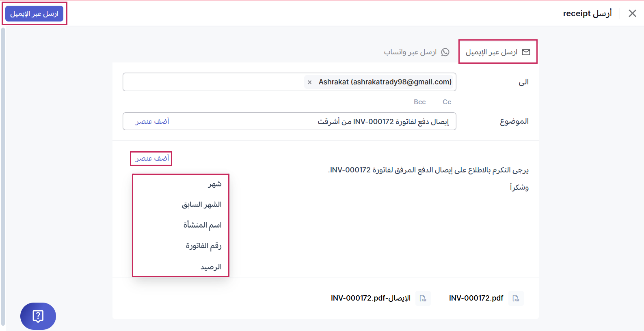644x331 pixels.
Task: Choose الشهر السابق from the placeholder list
Action: point(202,204)
